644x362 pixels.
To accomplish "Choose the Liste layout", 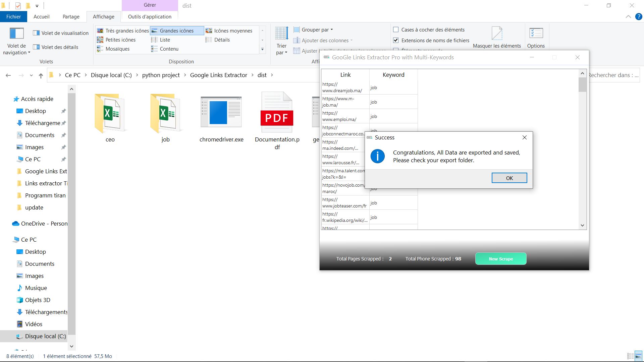I will tap(161, 40).
